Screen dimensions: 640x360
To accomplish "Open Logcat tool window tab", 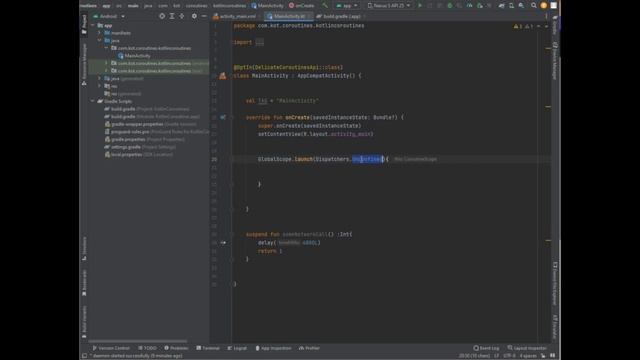I will coord(237,348).
